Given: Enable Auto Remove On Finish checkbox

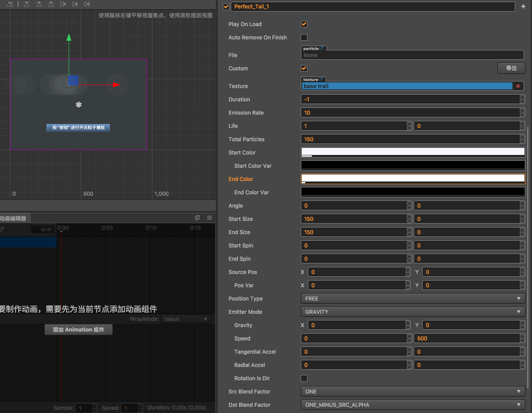Looking at the screenshot, I should 304,38.
